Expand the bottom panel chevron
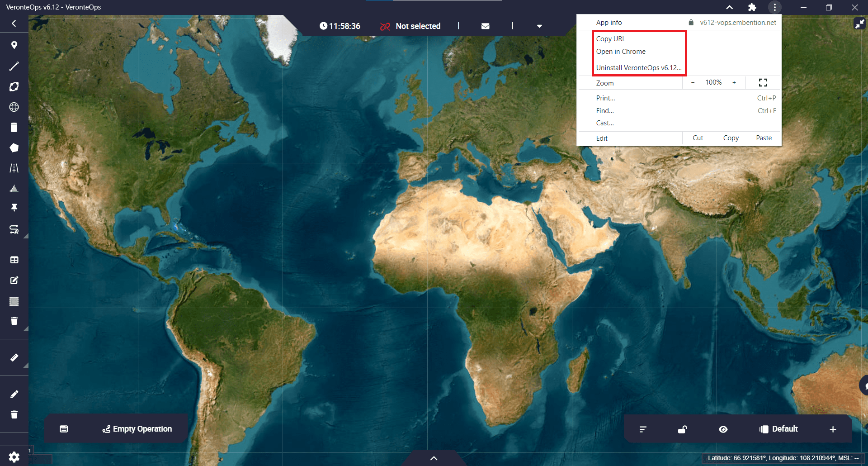 click(x=434, y=458)
